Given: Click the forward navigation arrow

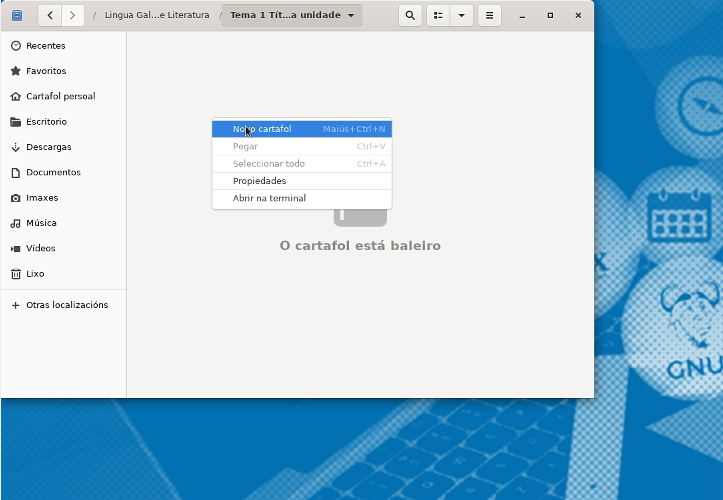Looking at the screenshot, I should click(73, 16).
